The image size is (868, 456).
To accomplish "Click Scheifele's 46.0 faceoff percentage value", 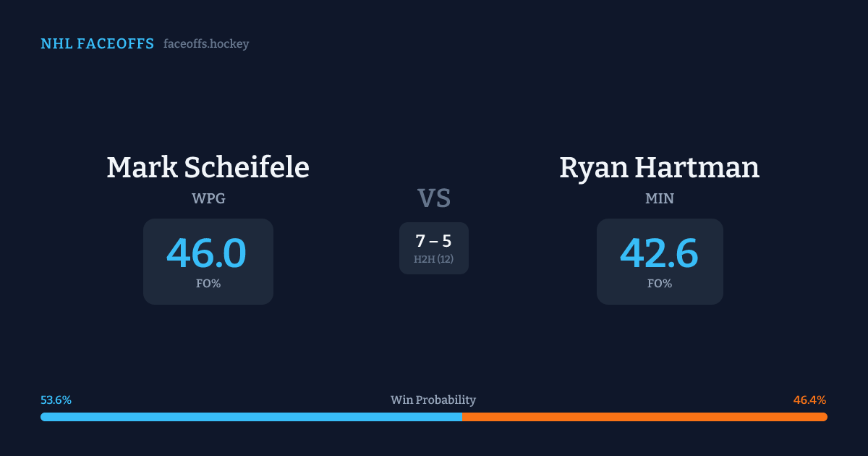I will (x=207, y=253).
